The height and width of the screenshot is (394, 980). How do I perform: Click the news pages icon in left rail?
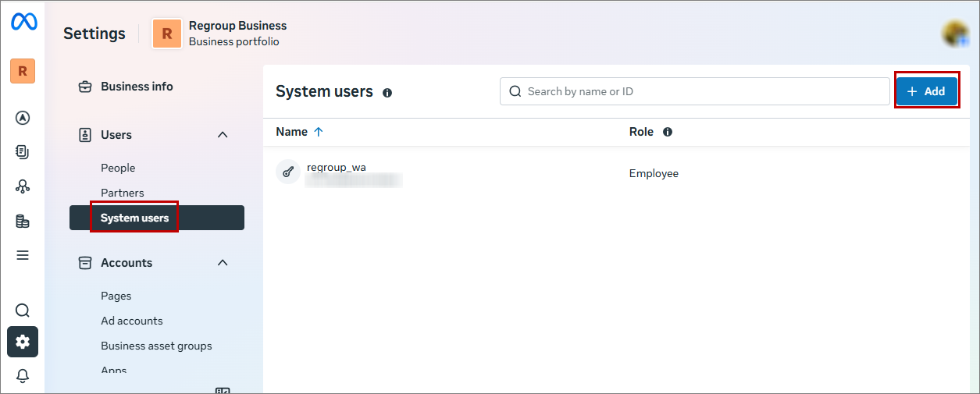pos(23,152)
